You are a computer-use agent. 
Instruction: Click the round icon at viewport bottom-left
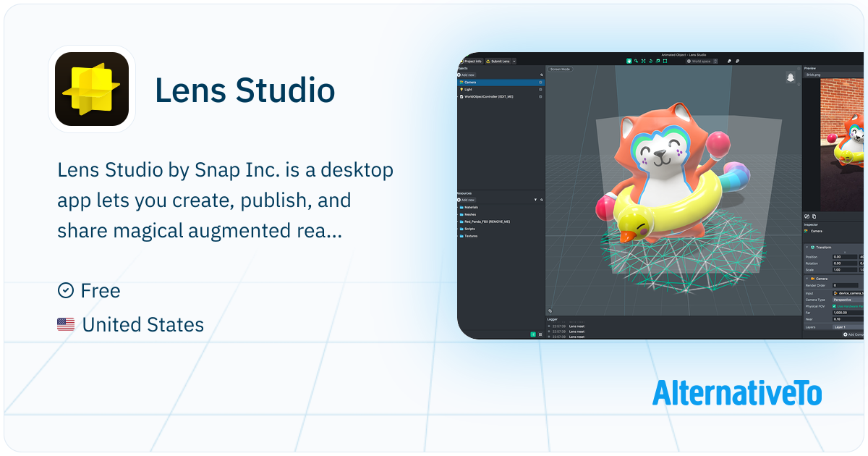(x=550, y=311)
